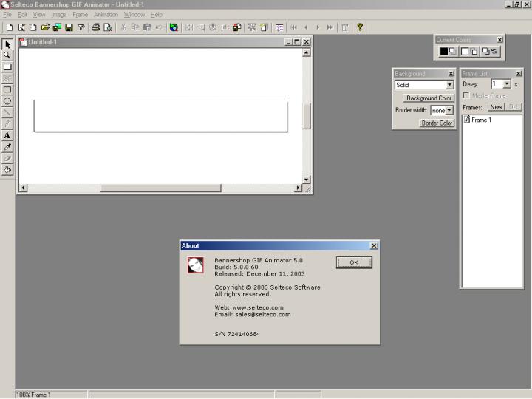Select the magnifier zoom tool
Image resolution: width=532 pixels, height=399 pixels.
click(x=7, y=55)
